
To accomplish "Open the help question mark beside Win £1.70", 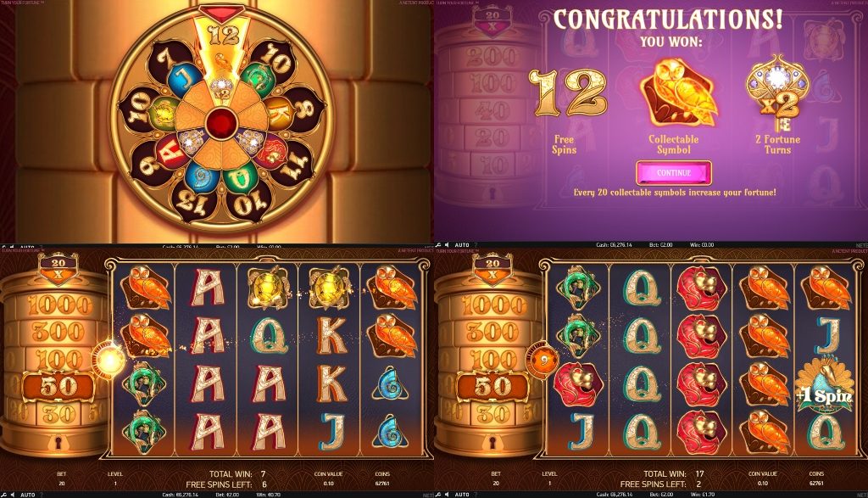I will coord(476,495).
